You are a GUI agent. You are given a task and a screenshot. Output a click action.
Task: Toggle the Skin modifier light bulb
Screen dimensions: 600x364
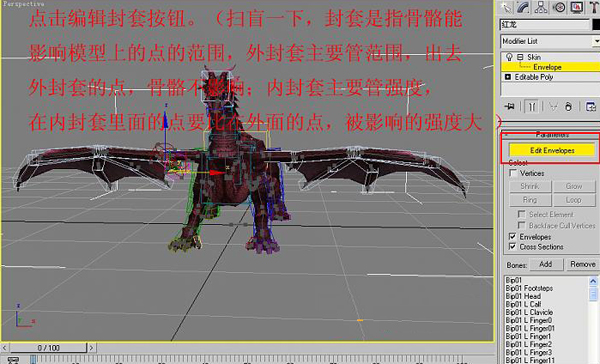pos(509,57)
